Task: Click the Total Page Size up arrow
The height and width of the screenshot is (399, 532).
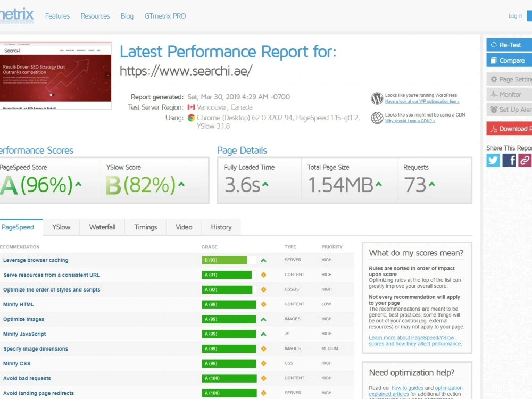Action: 379,184
